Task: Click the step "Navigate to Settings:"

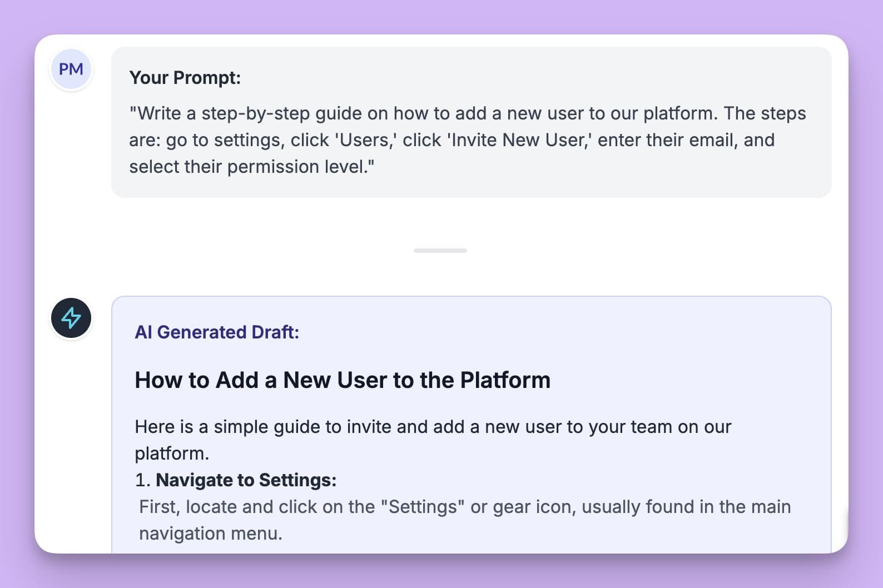Action: point(246,480)
